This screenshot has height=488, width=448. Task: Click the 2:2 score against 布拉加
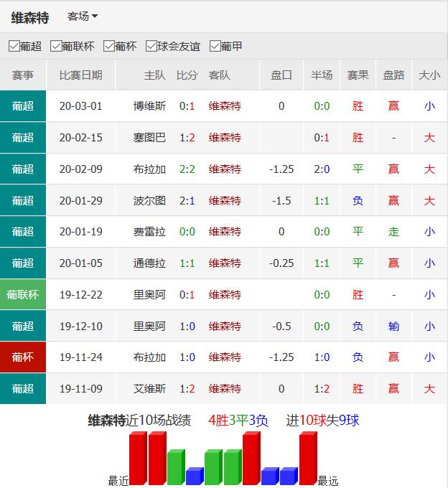coord(187,169)
